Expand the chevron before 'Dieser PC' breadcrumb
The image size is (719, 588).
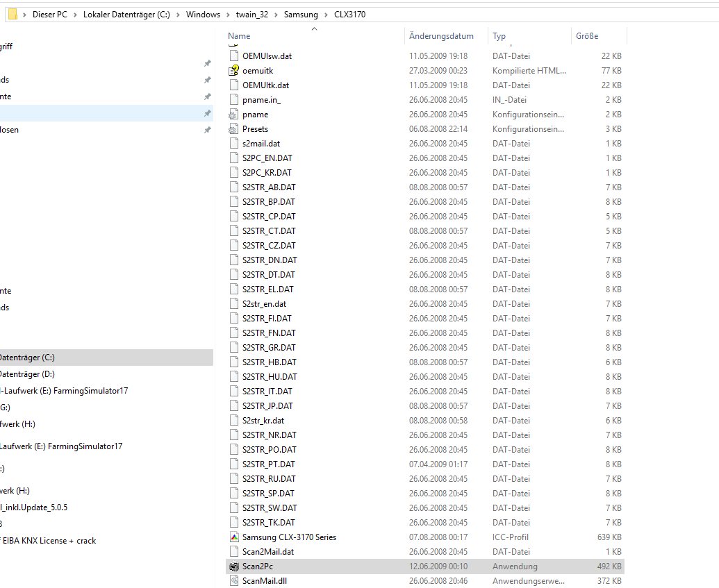coord(24,15)
